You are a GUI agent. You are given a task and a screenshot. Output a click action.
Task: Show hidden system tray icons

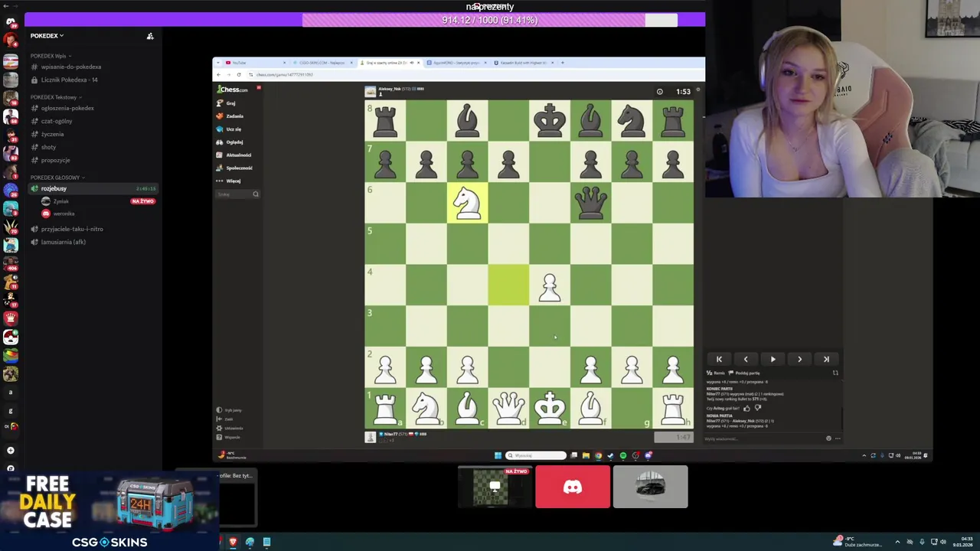(x=897, y=542)
